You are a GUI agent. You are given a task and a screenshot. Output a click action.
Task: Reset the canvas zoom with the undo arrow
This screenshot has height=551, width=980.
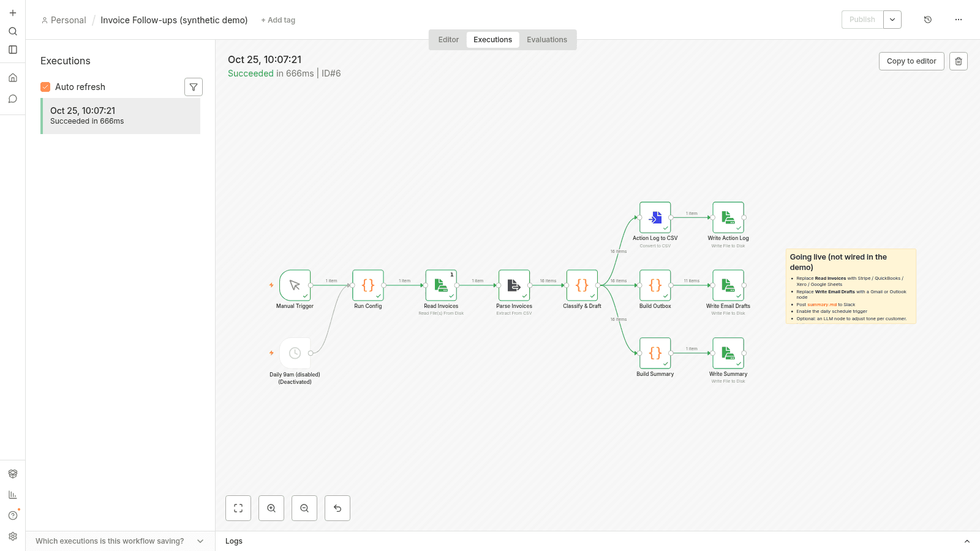[337, 508]
